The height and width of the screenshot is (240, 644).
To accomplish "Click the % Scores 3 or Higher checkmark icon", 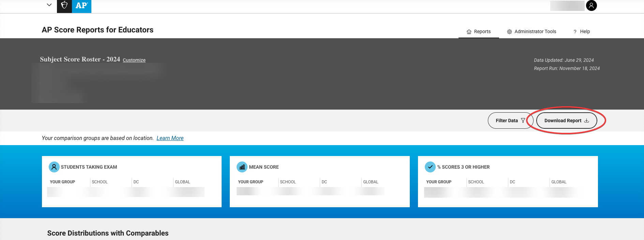I will pyautogui.click(x=430, y=167).
